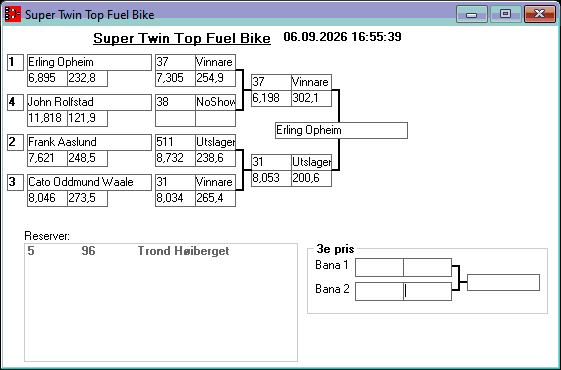Click Cato Oddmund Waale's speed 273,5 cell

(87, 198)
